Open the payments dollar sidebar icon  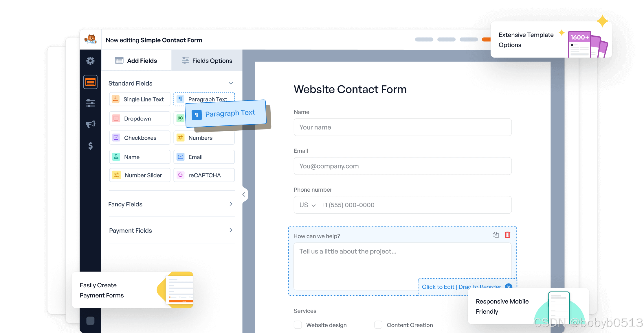[x=90, y=145]
